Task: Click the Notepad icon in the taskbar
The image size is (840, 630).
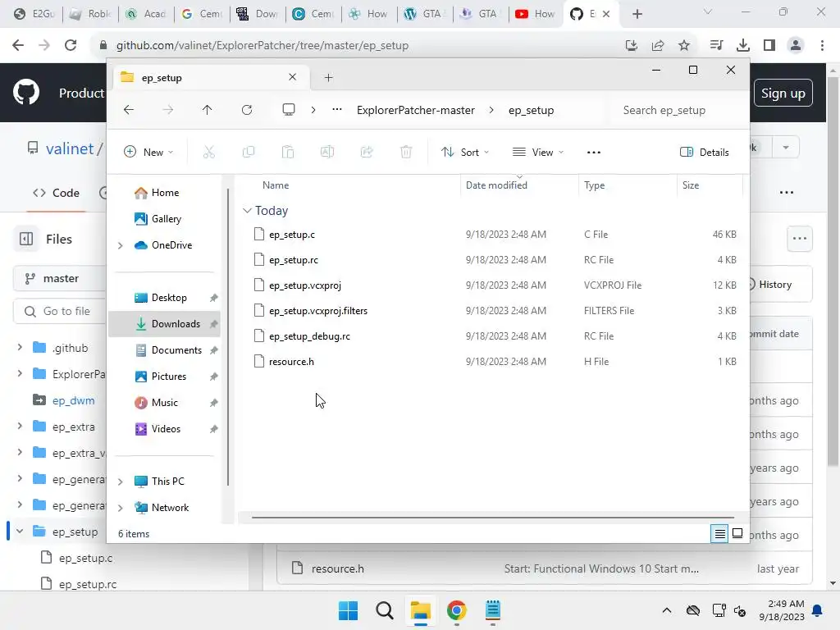Action: (493, 610)
